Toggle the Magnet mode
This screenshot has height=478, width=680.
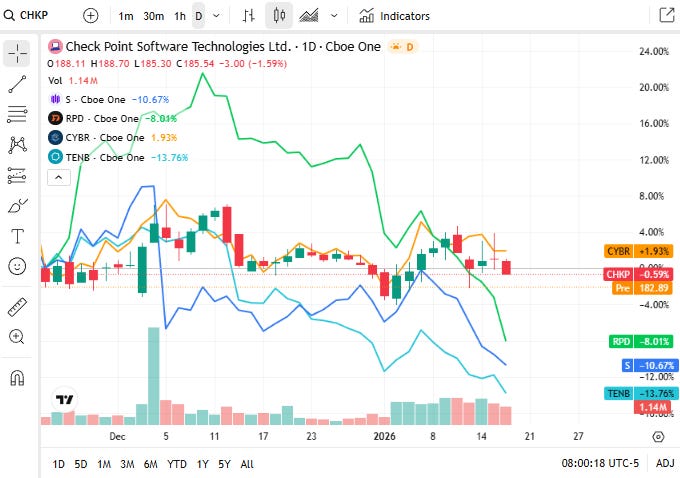pyautogui.click(x=17, y=378)
